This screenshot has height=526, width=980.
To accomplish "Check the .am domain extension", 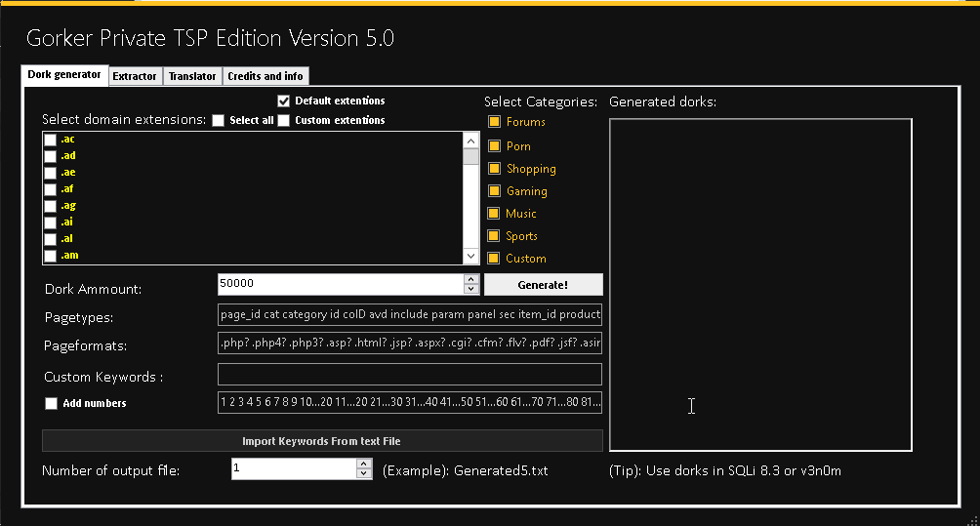I will pyautogui.click(x=51, y=256).
